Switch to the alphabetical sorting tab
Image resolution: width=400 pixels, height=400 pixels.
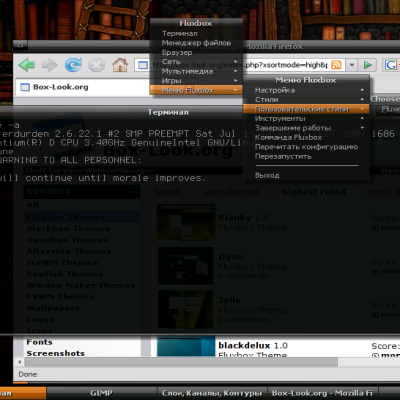(232, 192)
